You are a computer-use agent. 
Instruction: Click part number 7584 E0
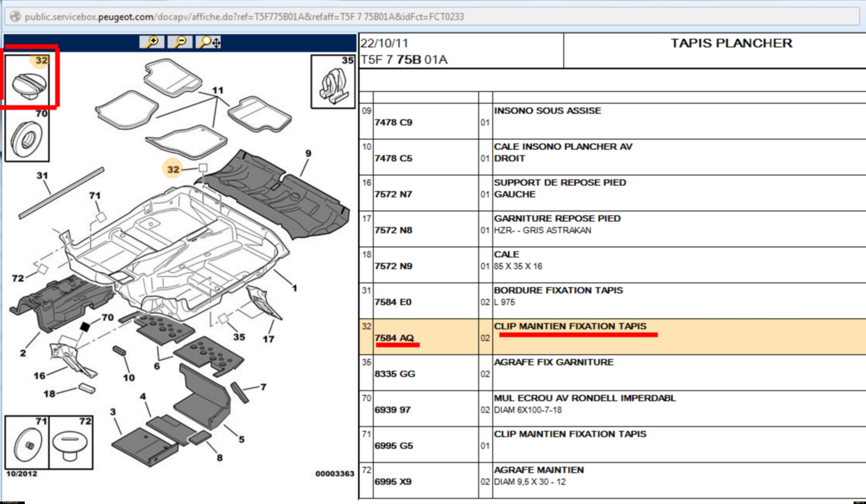[393, 302]
